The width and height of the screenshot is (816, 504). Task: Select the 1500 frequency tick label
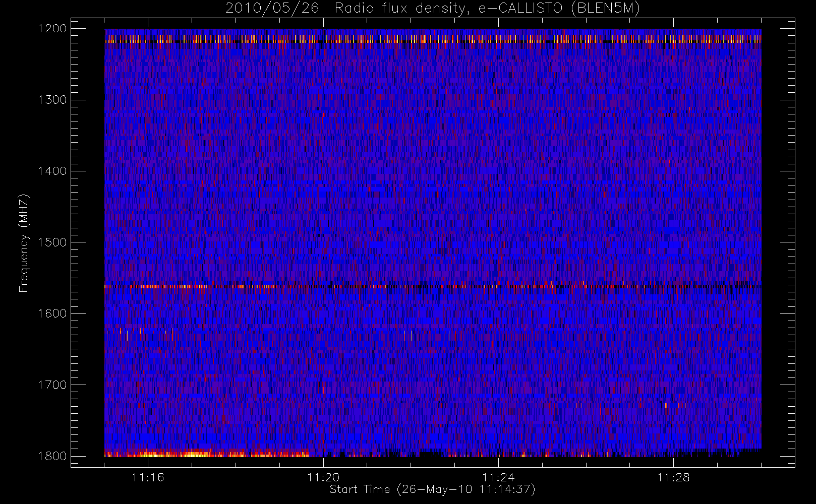coord(52,242)
